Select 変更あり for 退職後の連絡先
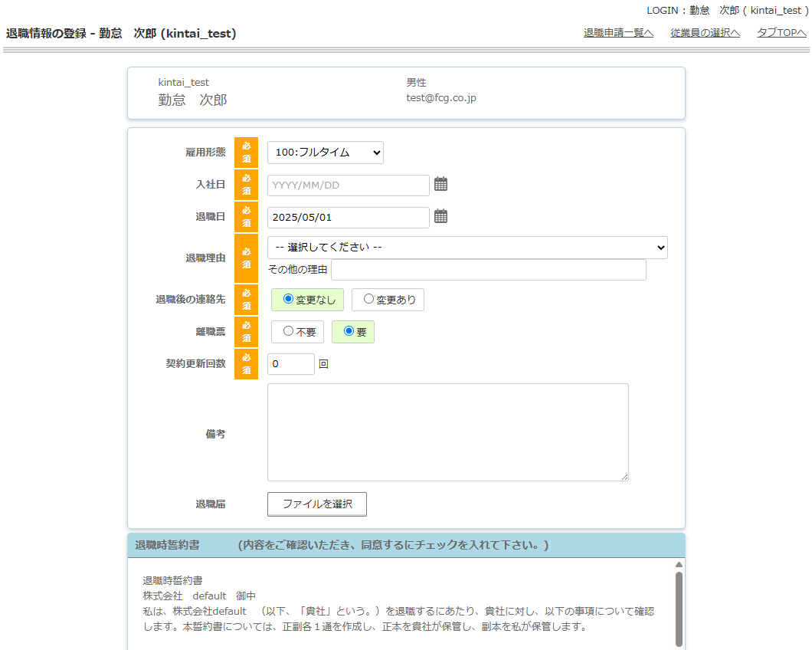The height and width of the screenshot is (650, 812). (x=369, y=300)
